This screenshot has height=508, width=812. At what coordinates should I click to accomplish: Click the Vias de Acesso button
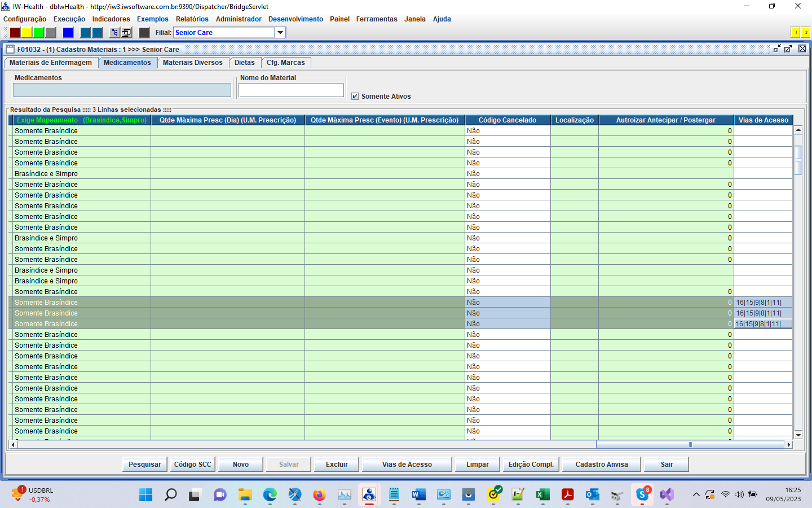[x=407, y=465]
